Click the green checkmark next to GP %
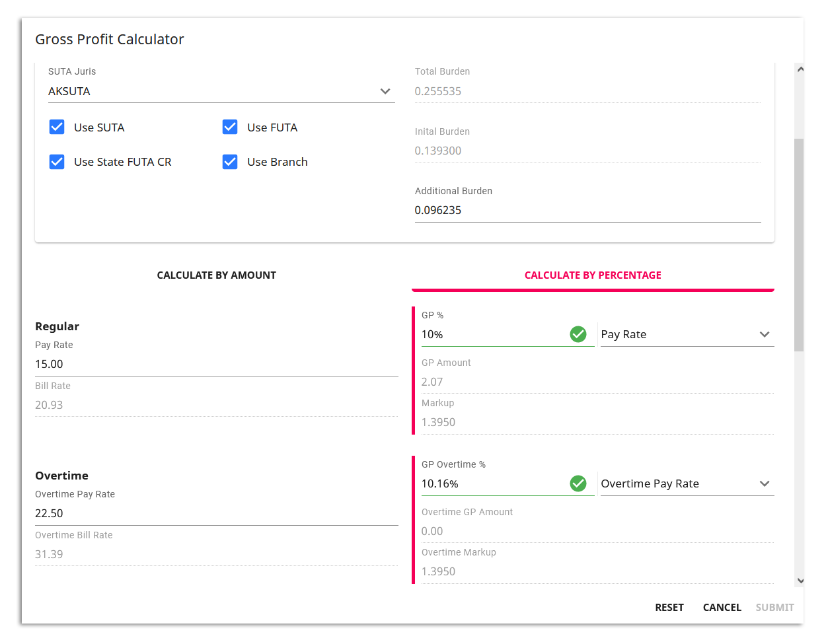This screenshot has height=644, width=826. click(578, 334)
